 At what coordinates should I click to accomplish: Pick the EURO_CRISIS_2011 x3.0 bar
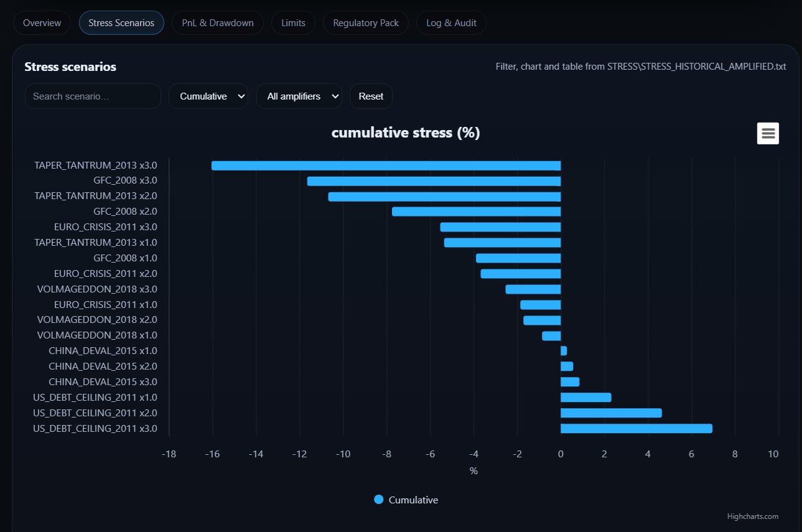point(500,227)
